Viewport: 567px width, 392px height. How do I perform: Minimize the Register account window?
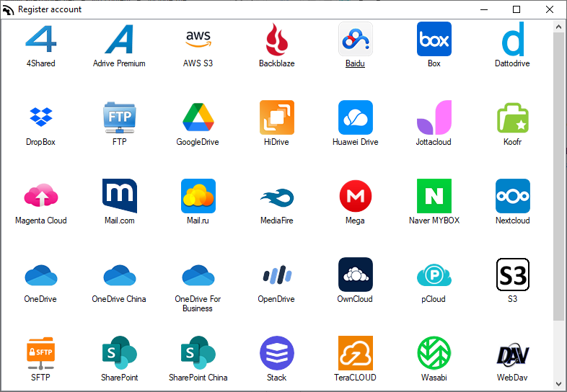pyautogui.click(x=484, y=9)
